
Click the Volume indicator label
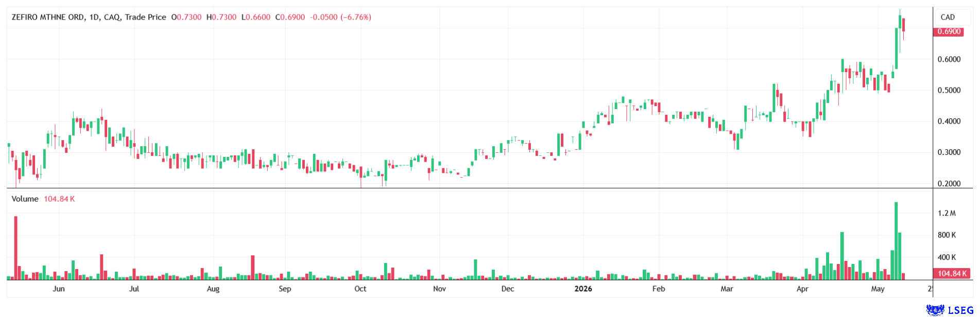coord(25,199)
